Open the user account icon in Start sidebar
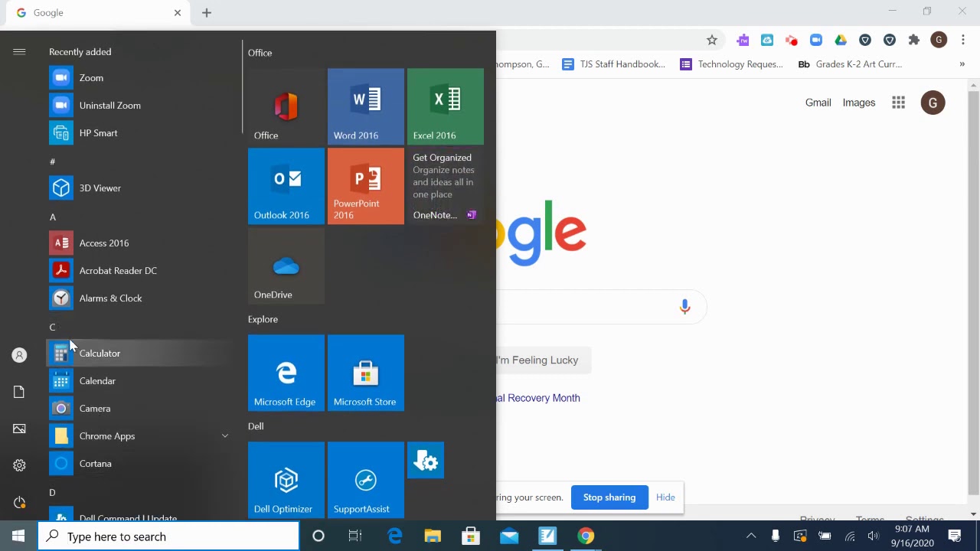980x551 pixels. point(19,355)
